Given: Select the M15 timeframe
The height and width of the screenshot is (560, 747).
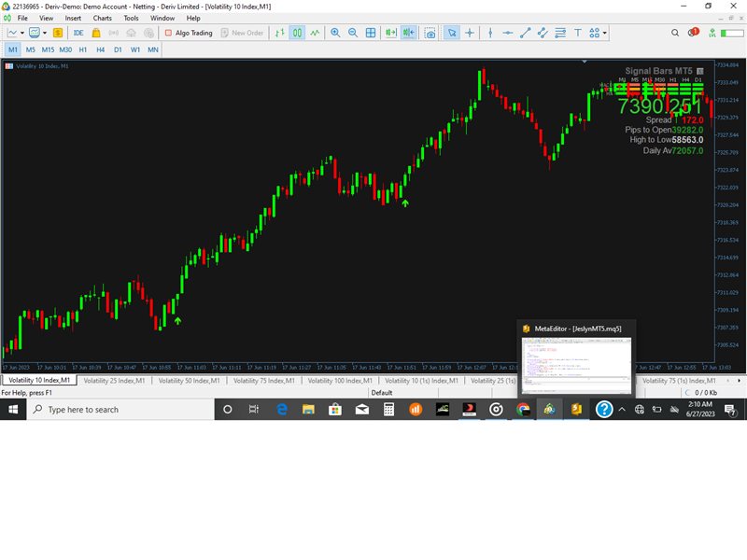Looking at the screenshot, I should tap(48, 49).
